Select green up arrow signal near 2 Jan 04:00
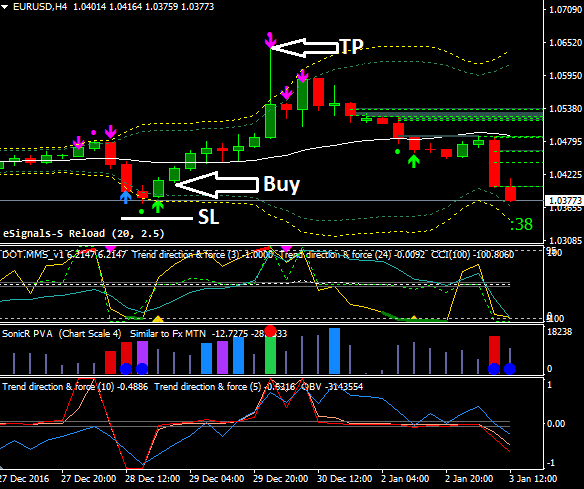584x489 pixels. [x=414, y=161]
